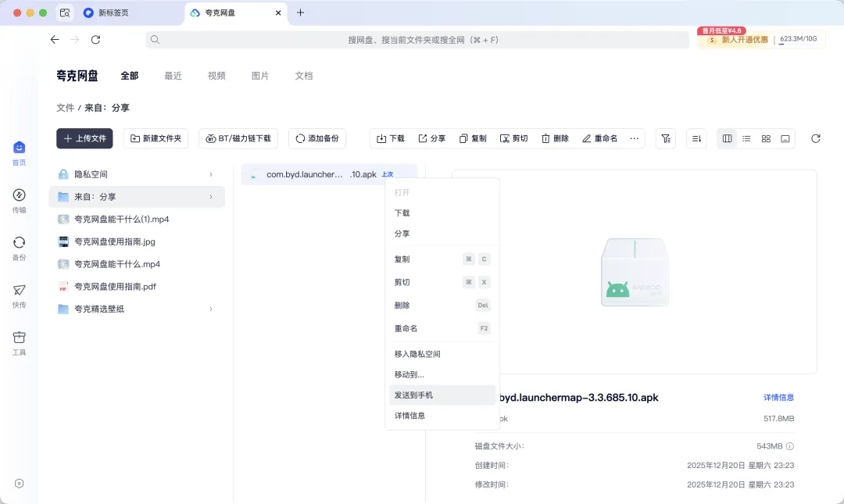Go back with the left arrow
844x504 pixels.
pyautogui.click(x=55, y=39)
